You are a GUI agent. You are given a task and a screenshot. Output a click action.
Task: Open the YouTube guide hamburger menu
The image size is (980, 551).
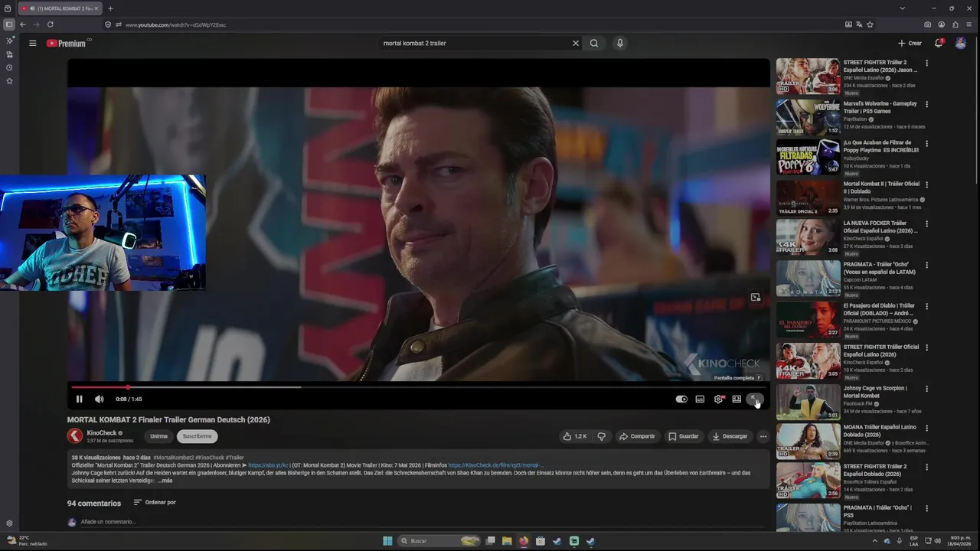pos(33,43)
